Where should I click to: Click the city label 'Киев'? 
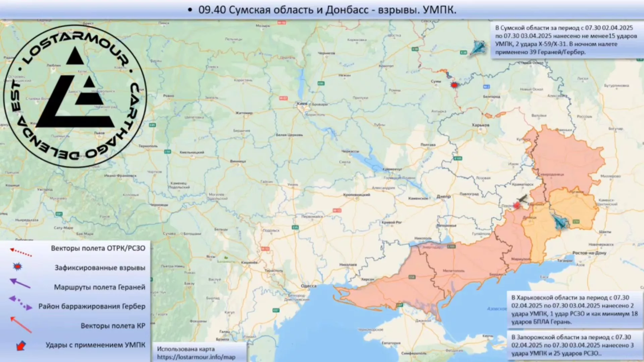point(302,104)
